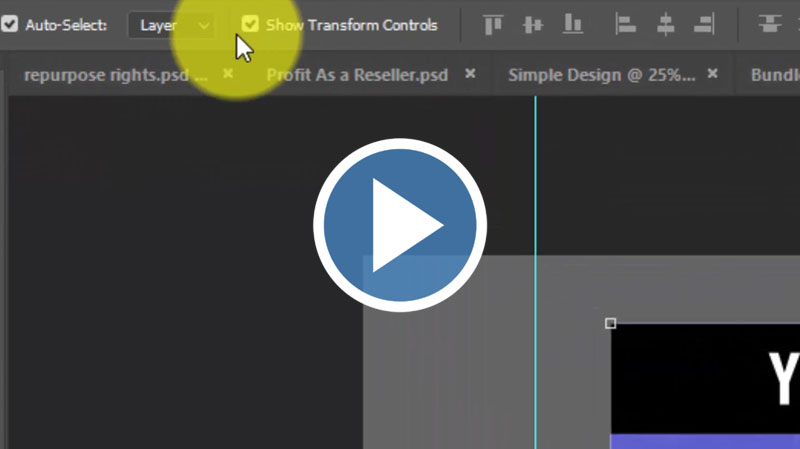Click the Align Right Edges icon

coord(705,25)
